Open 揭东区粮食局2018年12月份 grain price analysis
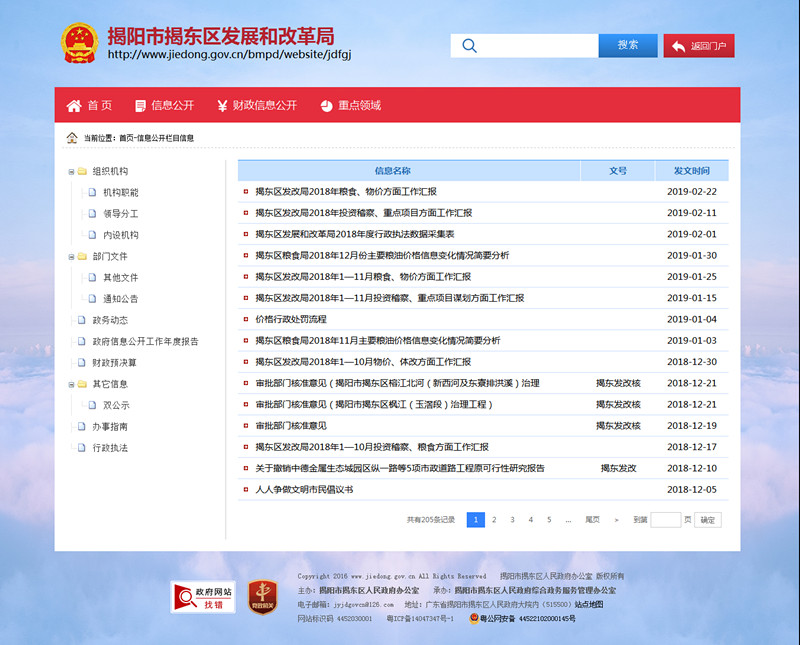 pos(382,256)
